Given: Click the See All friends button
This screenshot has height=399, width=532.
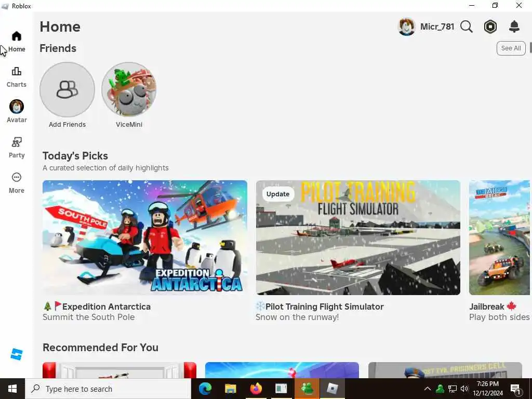Looking at the screenshot, I should 511,48.
